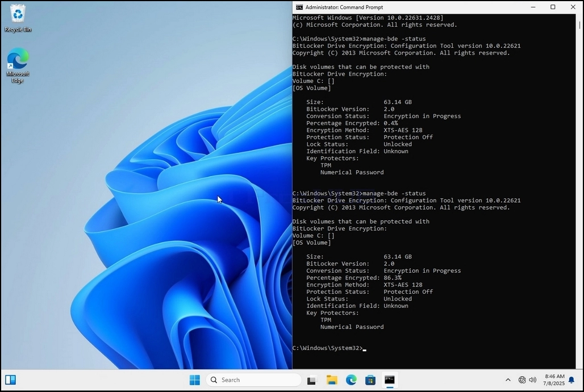584x392 pixels.
Task: Minimize the Command Prompt window
Action: [x=533, y=7]
